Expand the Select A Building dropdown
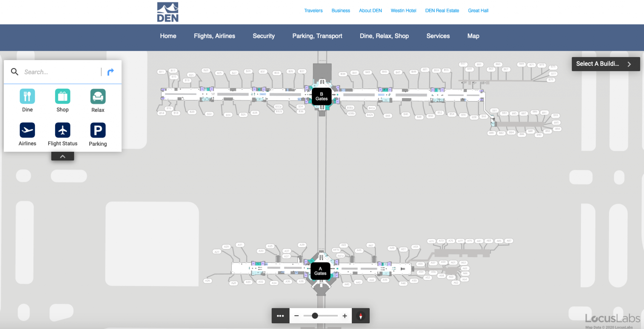Screen dimensions: 644x329 pos(605,64)
